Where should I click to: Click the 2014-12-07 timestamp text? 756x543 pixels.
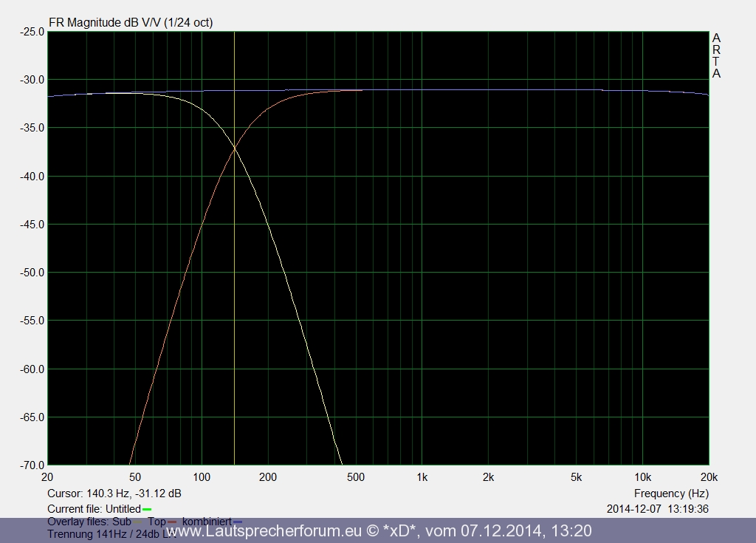pyautogui.click(x=657, y=509)
